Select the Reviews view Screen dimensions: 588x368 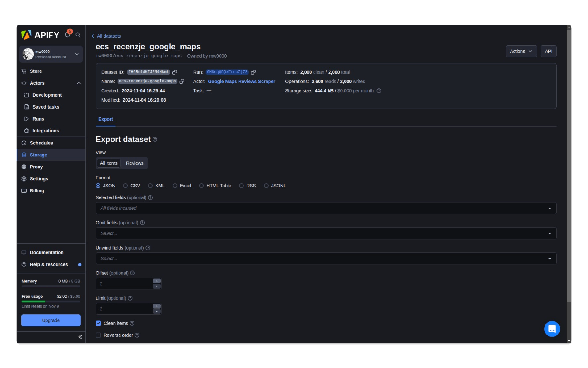[135, 163]
